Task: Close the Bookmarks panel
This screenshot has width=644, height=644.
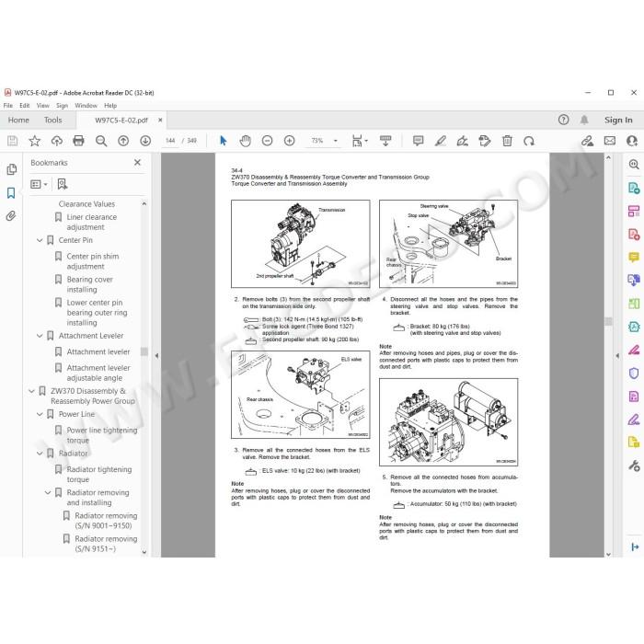Action: (138, 163)
